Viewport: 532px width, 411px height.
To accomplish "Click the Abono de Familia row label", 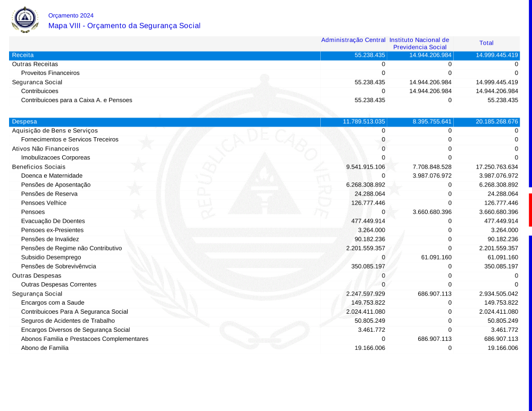I will 45,348.
